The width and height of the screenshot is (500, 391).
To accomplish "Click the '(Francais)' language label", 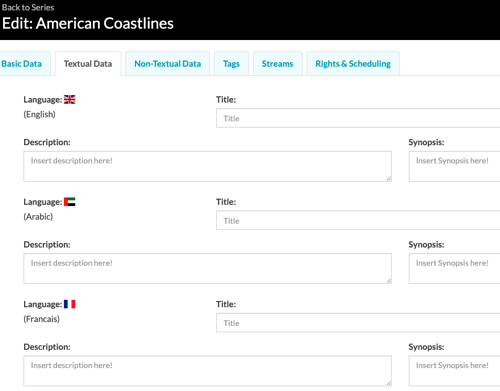I will click(x=41, y=319).
